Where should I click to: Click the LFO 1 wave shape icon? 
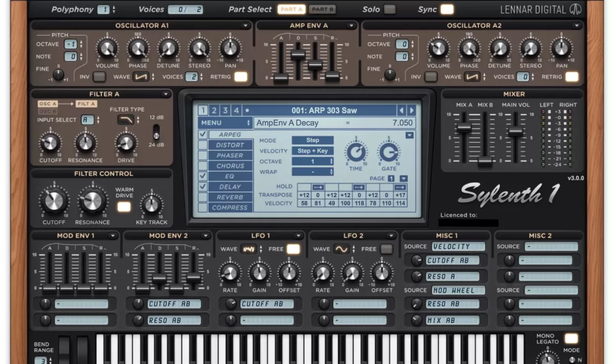click(248, 249)
